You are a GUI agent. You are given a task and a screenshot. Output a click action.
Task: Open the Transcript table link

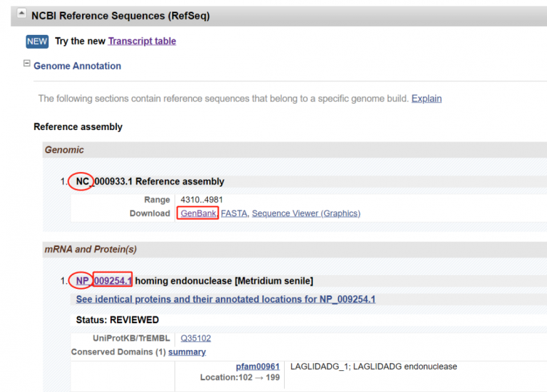[142, 41]
